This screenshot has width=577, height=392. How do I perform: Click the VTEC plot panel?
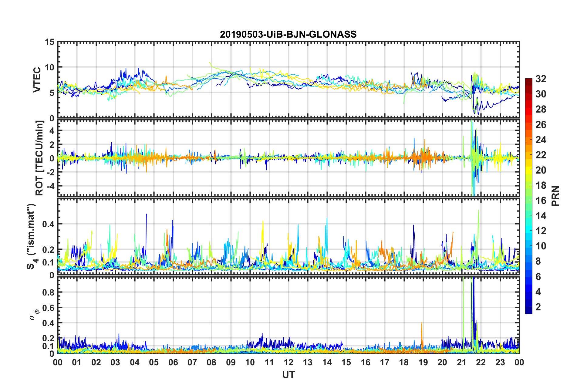288,80
